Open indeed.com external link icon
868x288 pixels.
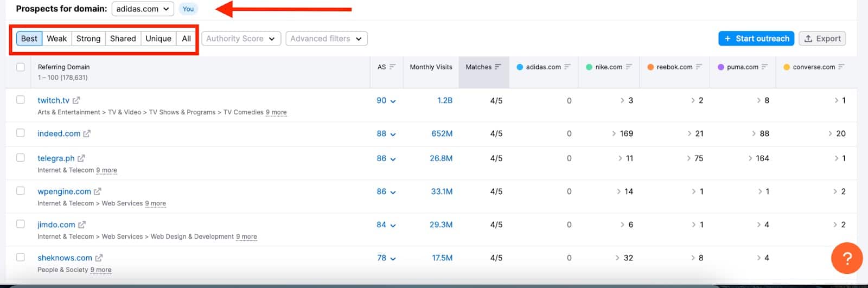[87, 133]
